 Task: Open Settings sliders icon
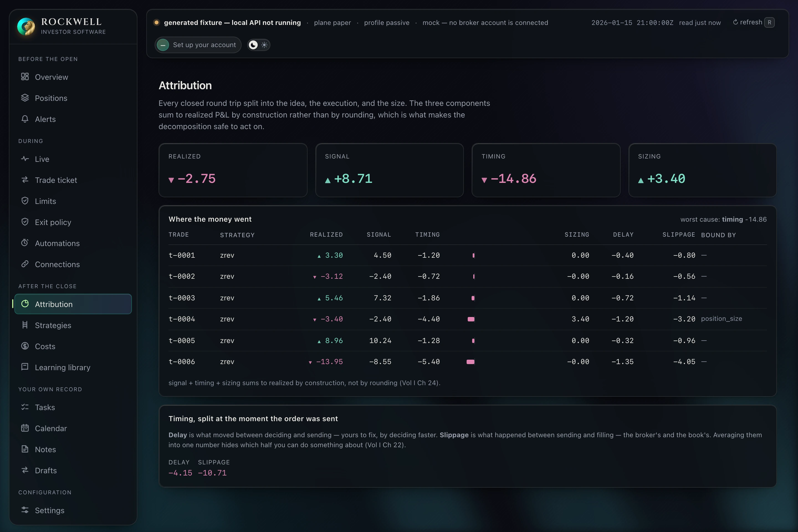[x=25, y=510]
